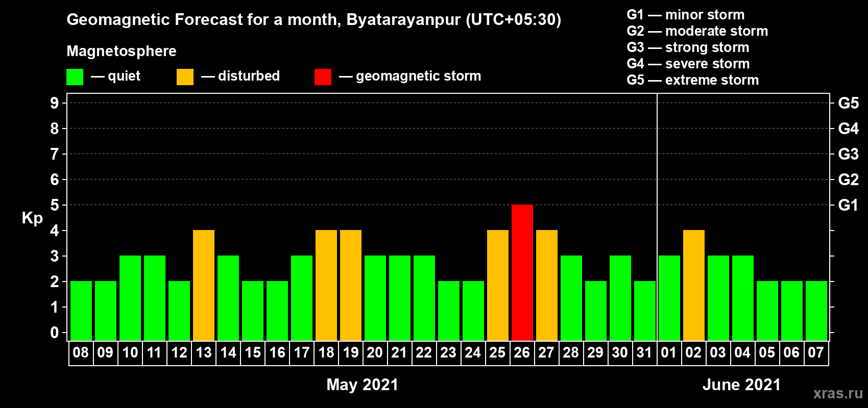Select the red bar for May 26

coord(522,272)
